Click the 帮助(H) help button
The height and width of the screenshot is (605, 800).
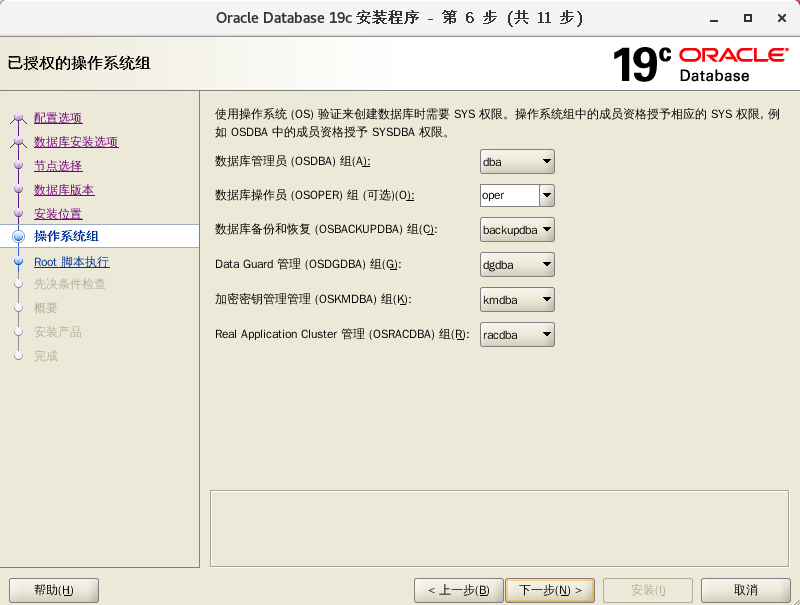[54, 590]
